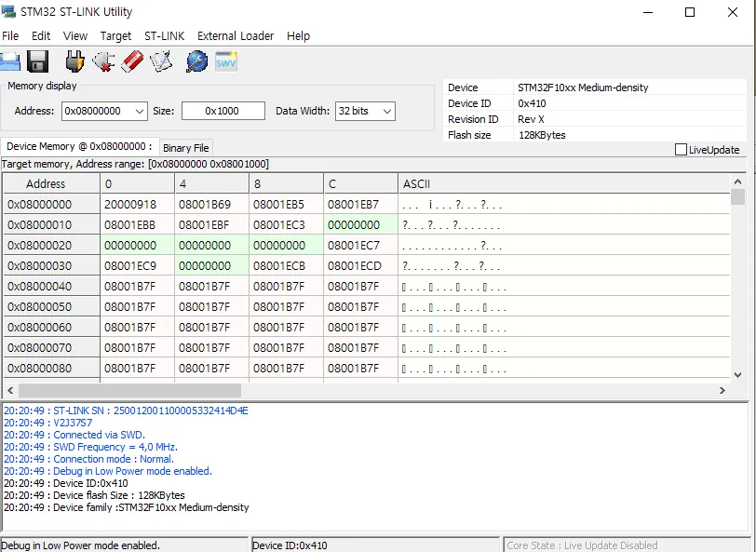Select cell 08001EBB
This screenshot has width=756, height=552.
[138, 225]
